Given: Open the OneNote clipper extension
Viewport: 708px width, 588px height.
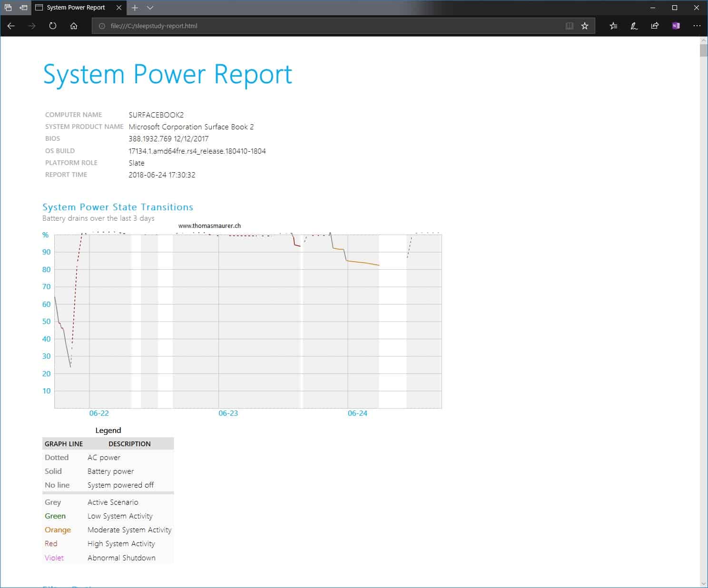Looking at the screenshot, I should [x=676, y=26].
